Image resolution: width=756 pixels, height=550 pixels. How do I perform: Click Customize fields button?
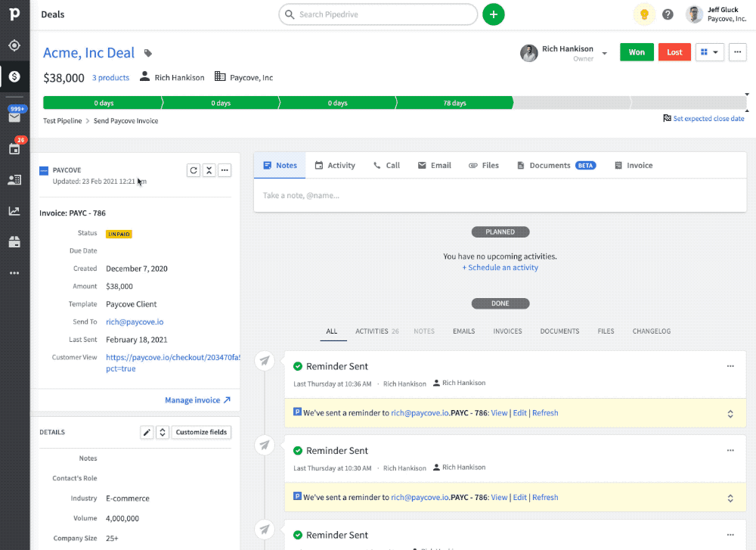click(x=201, y=432)
